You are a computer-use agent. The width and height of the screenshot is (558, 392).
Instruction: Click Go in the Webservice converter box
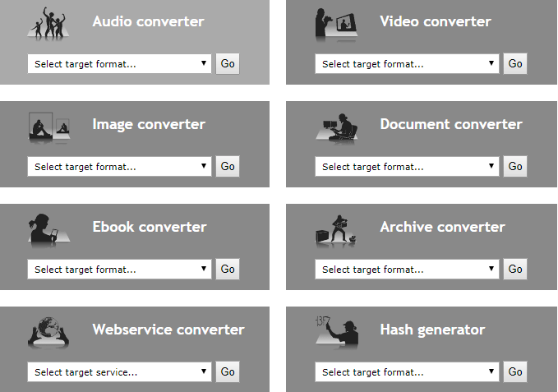tap(228, 372)
